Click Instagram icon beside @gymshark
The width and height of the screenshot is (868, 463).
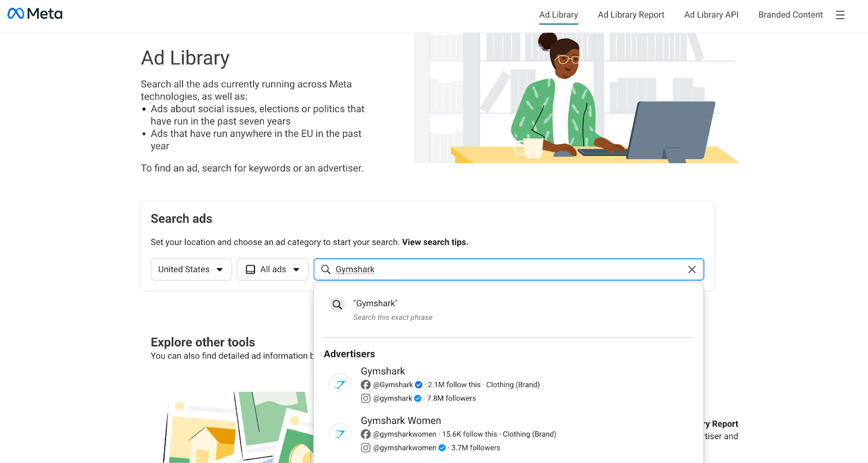(366, 398)
